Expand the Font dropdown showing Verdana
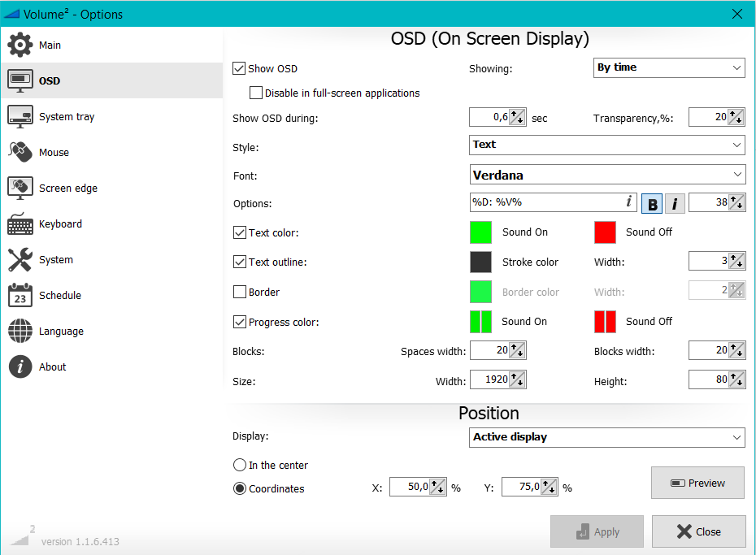756x555 pixels. click(606, 175)
